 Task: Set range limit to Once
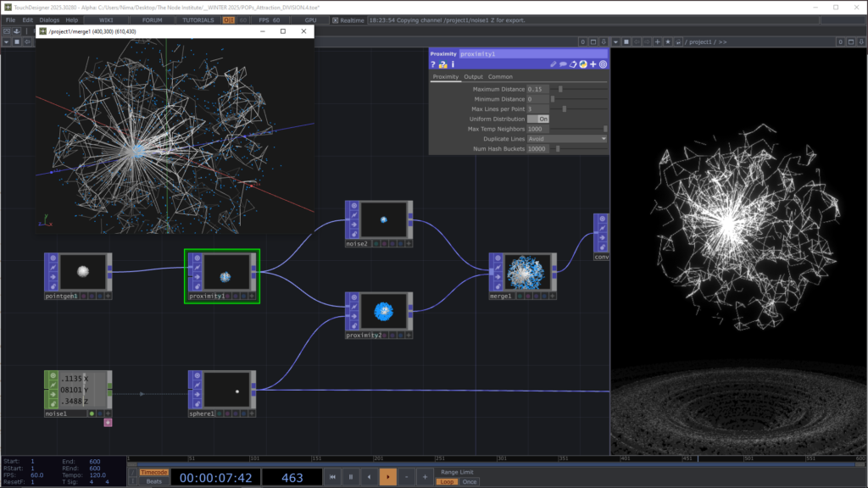click(469, 481)
